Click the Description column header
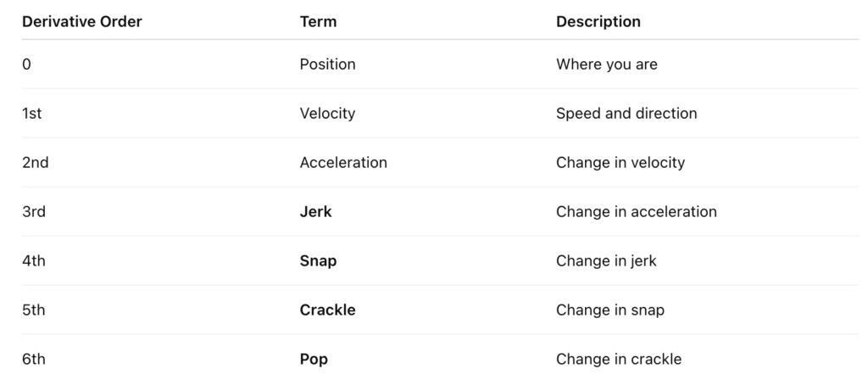868x391 pixels. [598, 22]
